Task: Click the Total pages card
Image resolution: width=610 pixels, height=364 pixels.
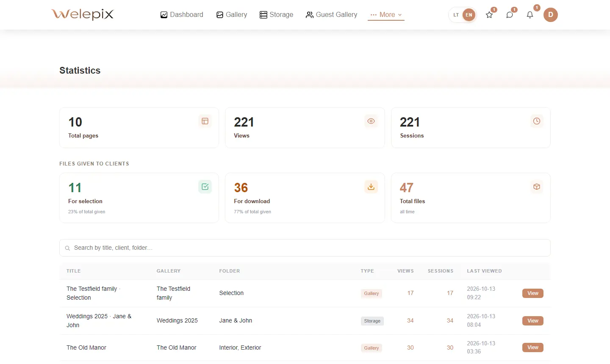Action: tap(139, 127)
